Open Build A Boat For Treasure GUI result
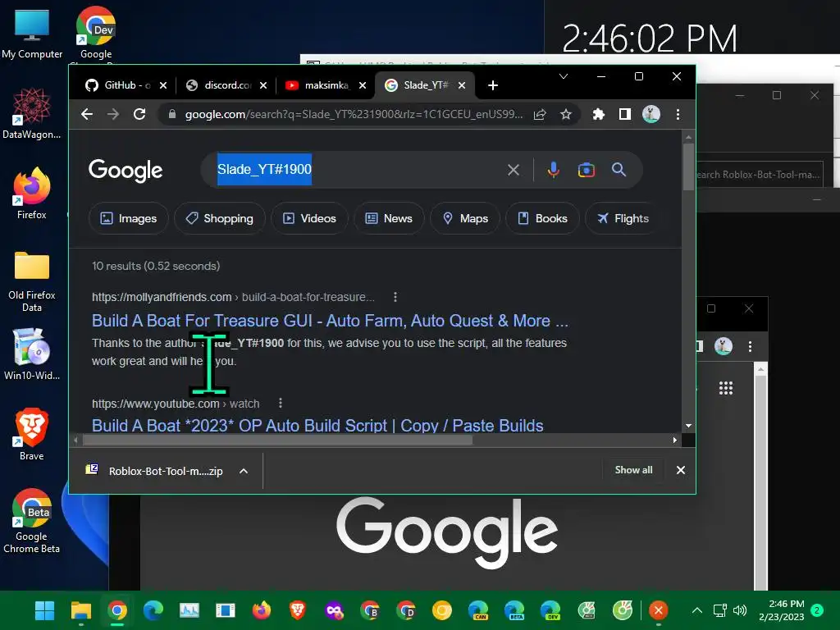 point(330,321)
